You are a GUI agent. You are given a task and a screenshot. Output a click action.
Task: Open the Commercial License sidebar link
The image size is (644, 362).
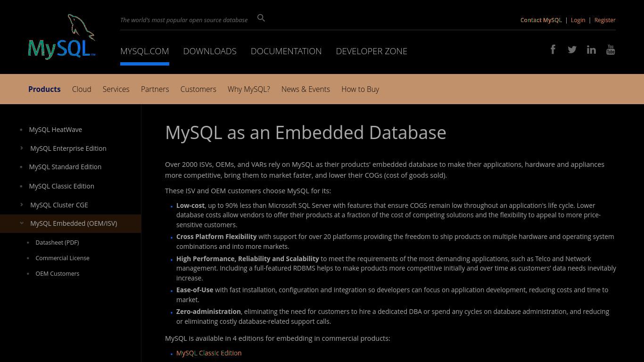[62, 258]
